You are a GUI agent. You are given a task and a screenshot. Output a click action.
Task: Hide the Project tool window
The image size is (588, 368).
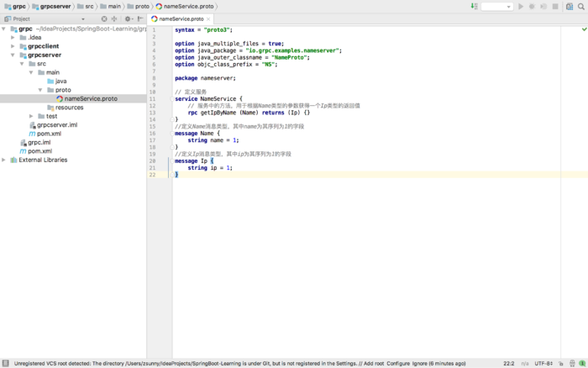click(140, 18)
